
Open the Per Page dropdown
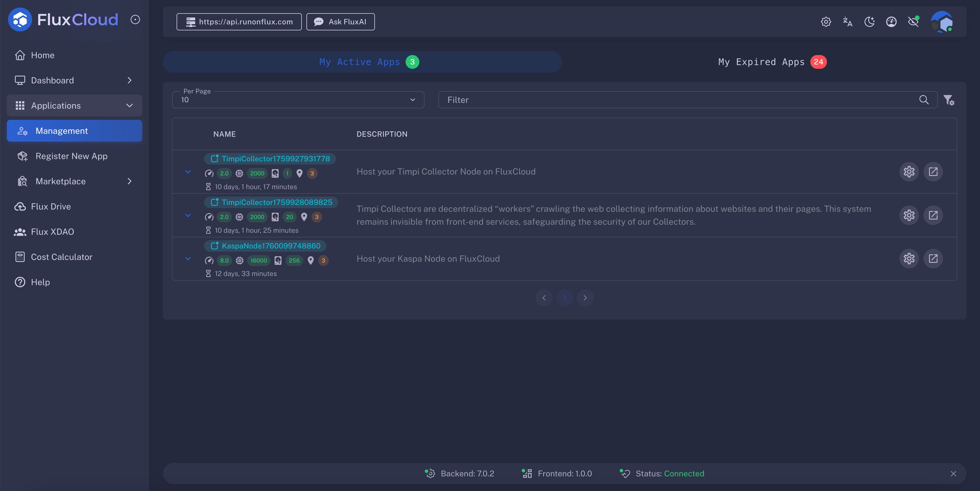pyautogui.click(x=298, y=100)
